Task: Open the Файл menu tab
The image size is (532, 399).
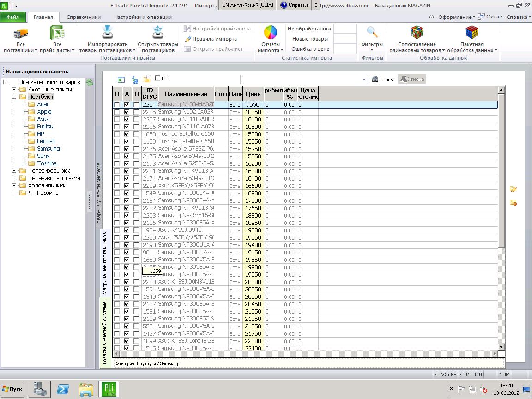Action: [13, 17]
